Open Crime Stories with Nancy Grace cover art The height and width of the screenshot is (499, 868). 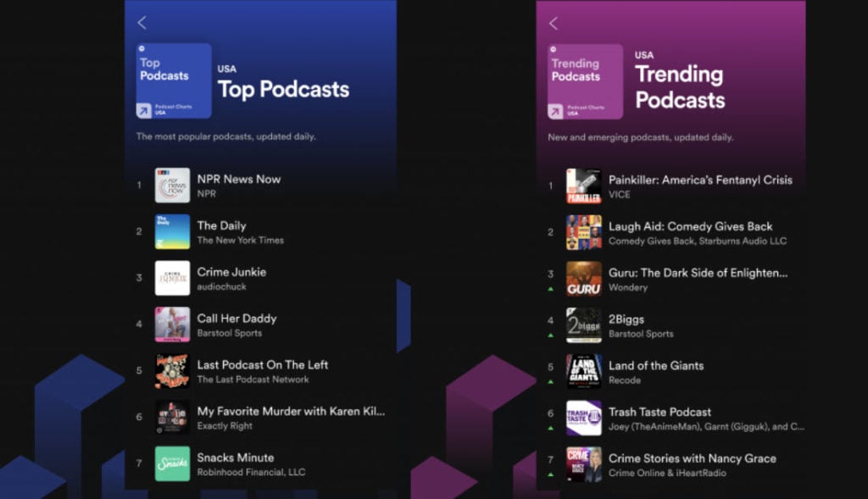[x=583, y=465]
